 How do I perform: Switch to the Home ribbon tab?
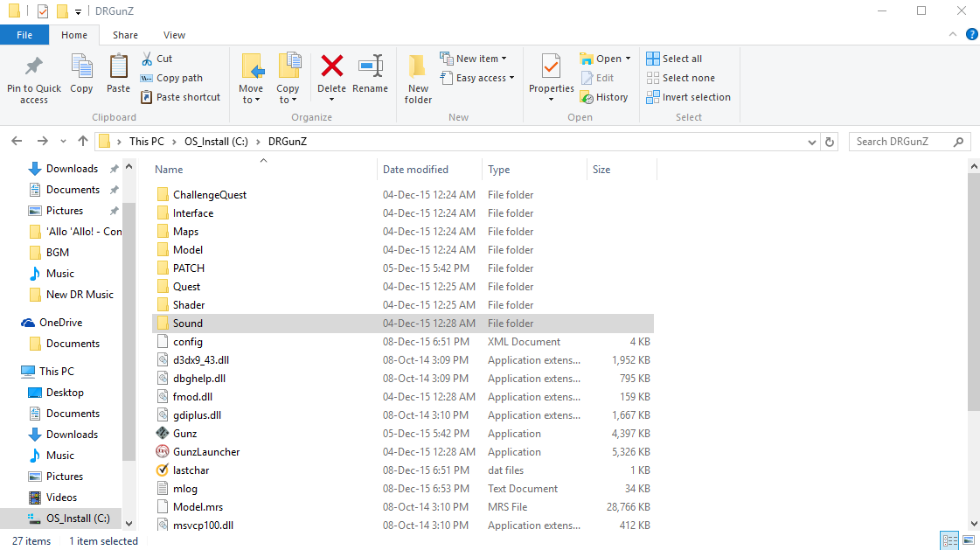pos(74,35)
